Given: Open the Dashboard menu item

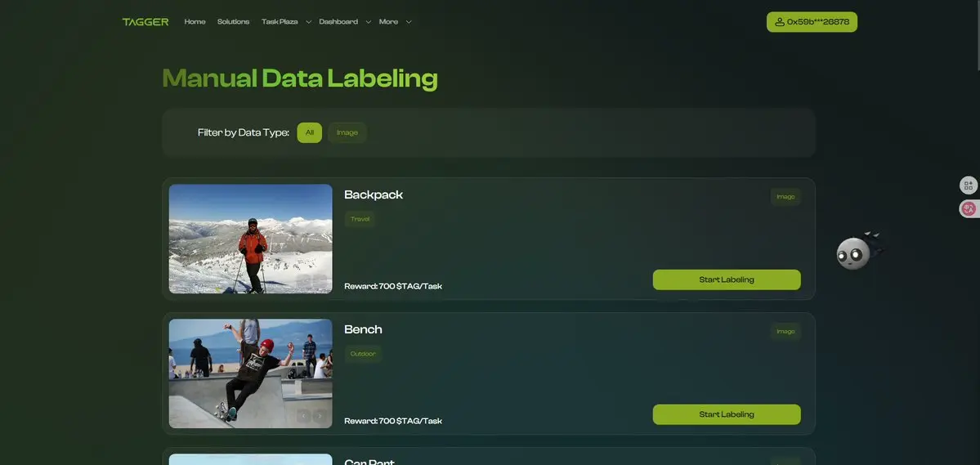Looking at the screenshot, I should point(338,22).
